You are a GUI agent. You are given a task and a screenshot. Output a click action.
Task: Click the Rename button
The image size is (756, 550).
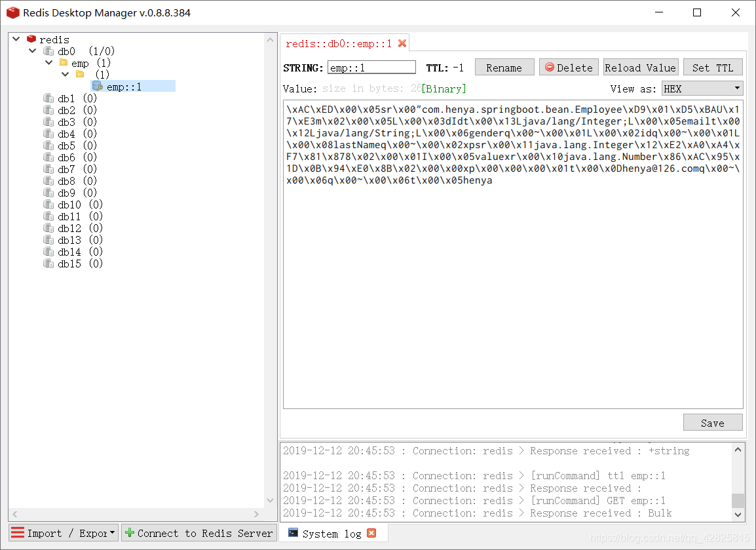504,68
